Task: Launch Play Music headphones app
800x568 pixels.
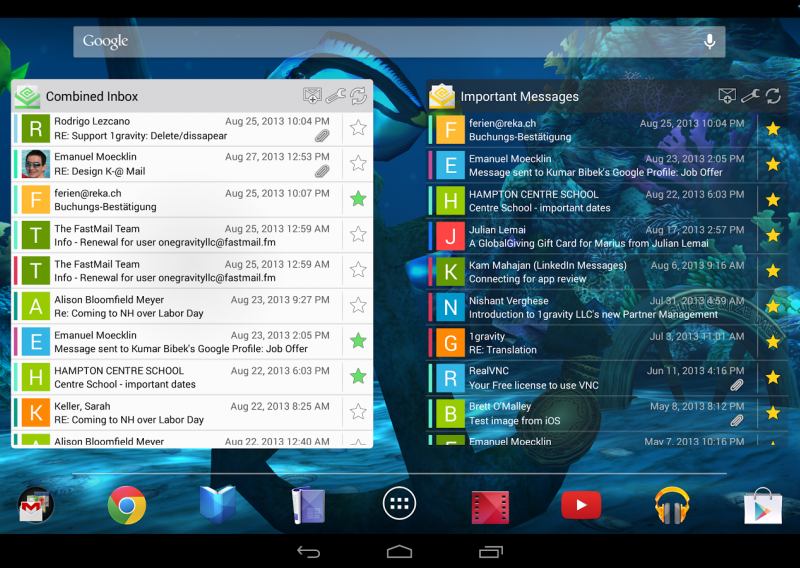Action: click(672, 505)
